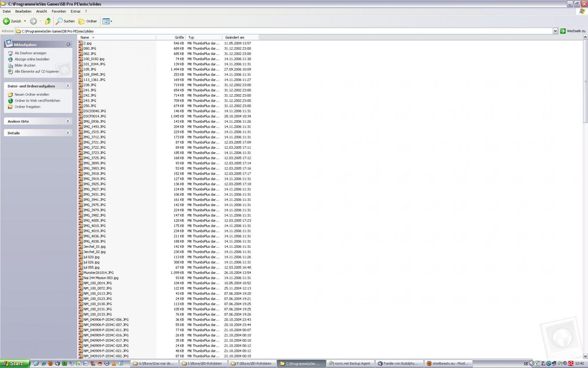Select file icon of Munster261014.JPG
588x368 pixels.
[x=80, y=273]
